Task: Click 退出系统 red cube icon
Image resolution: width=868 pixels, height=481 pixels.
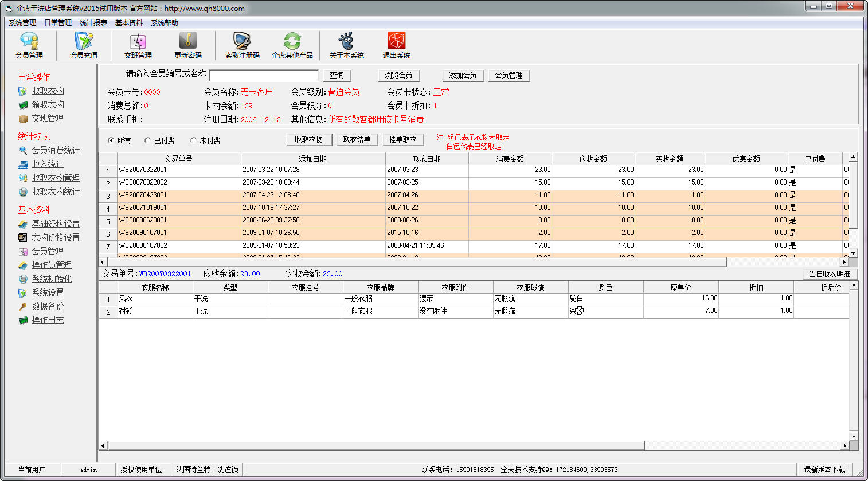Action: (397, 41)
